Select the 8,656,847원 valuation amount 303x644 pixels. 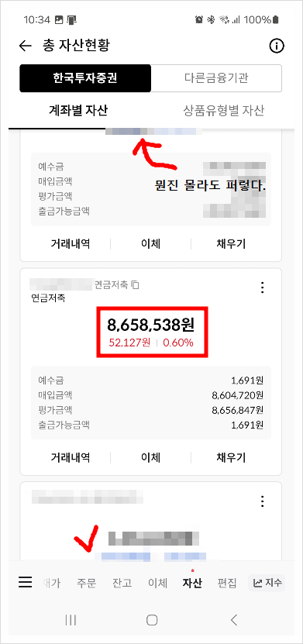[238, 410]
